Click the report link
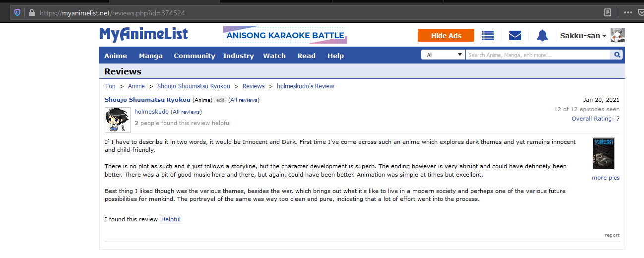The height and width of the screenshot is (258, 644). click(612, 235)
